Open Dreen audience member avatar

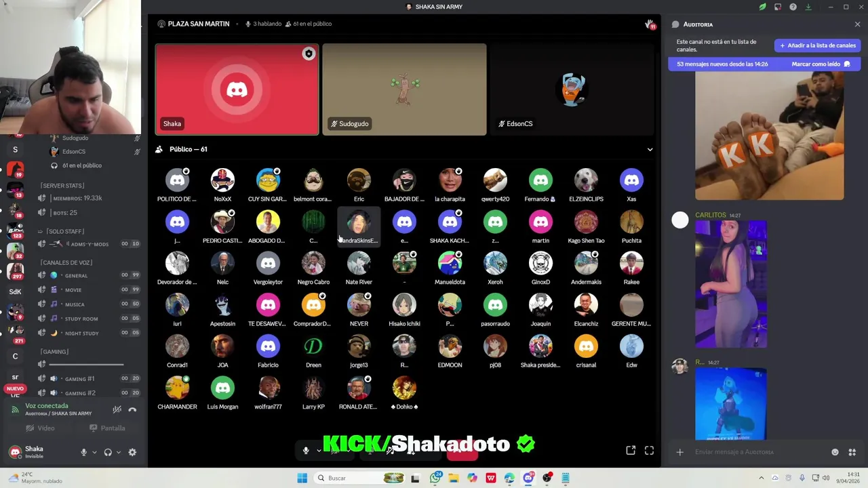(313, 346)
